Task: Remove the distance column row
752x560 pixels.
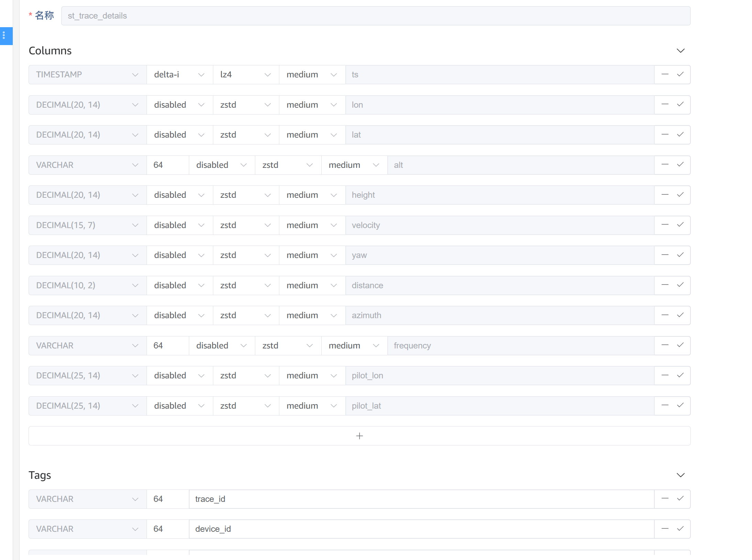Action: click(665, 285)
